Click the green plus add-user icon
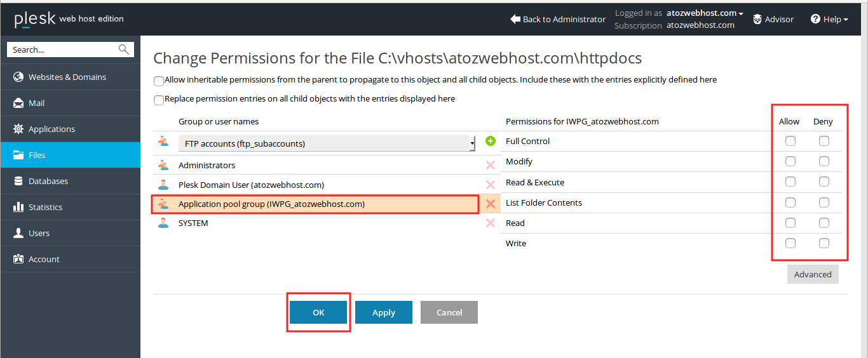This screenshot has height=358, width=868. click(490, 141)
